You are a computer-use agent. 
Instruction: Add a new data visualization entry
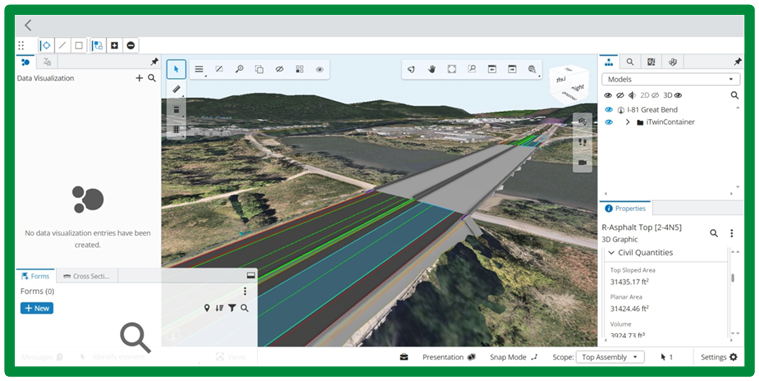(x=139, y=78)
